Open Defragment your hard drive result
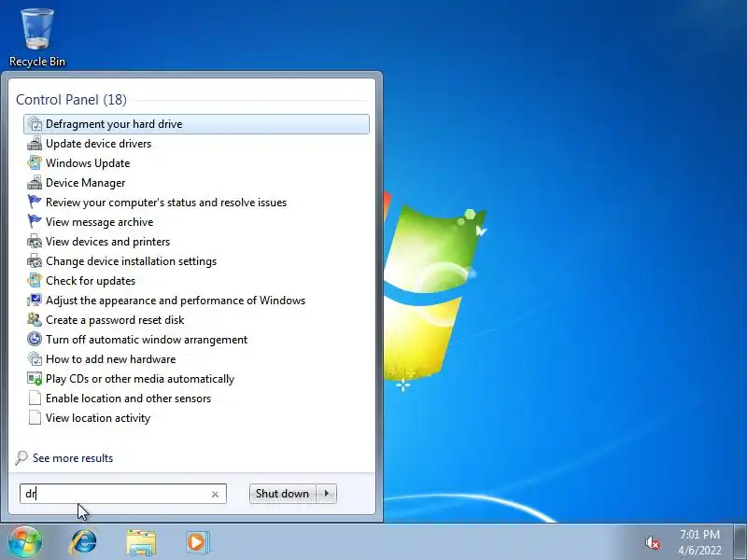The height and width of the screenshot is (560, 747). tap(196, 124)
